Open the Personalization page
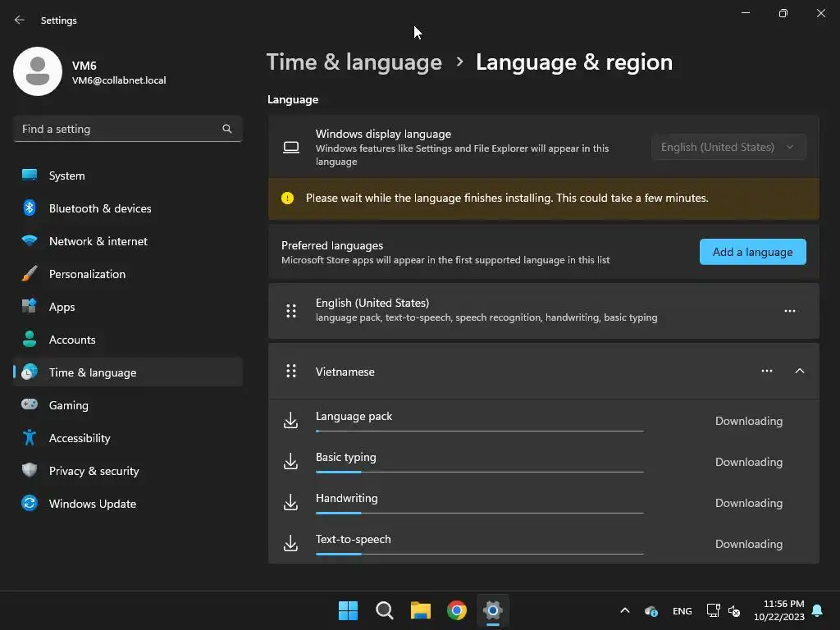The width and height of the screenshot is (840, 630). (x=127, y=274)
